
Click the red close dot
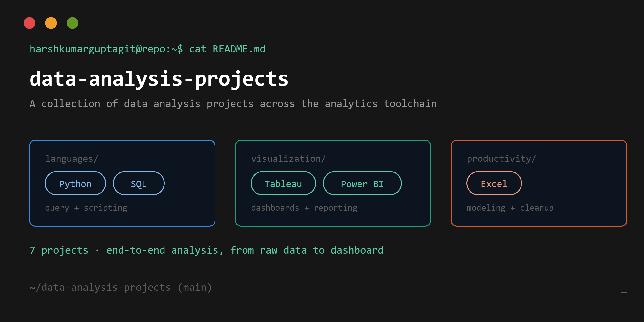tap(30, 23)
